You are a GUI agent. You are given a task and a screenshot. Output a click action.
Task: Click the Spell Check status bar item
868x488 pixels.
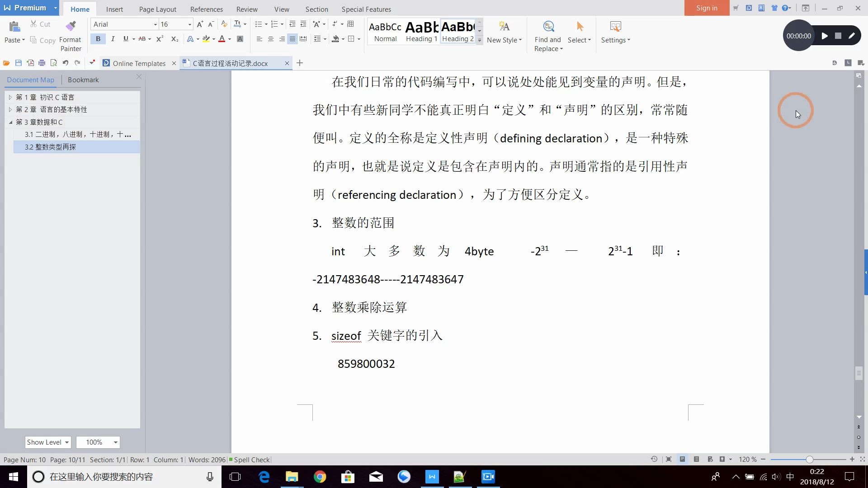point(250,460)
